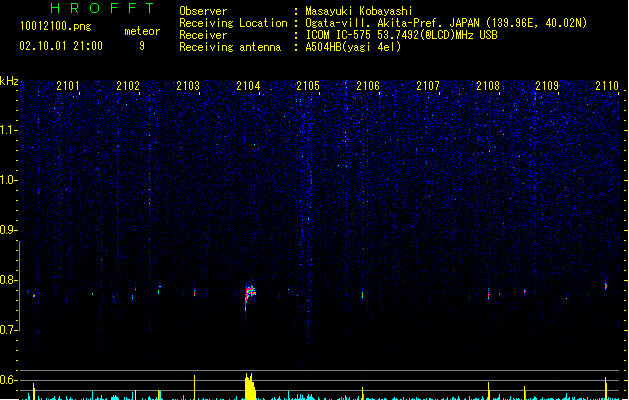
Task: Click the 'Receiver' field label
Action: (203, 35)
